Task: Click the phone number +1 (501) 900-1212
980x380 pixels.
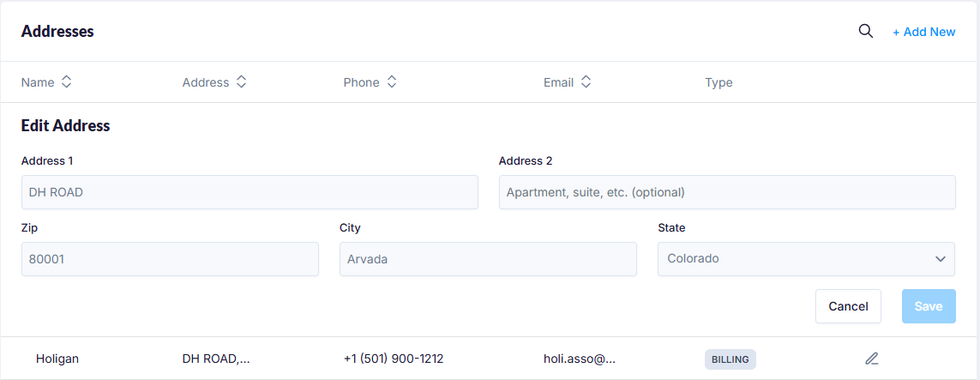Action: 394,359
